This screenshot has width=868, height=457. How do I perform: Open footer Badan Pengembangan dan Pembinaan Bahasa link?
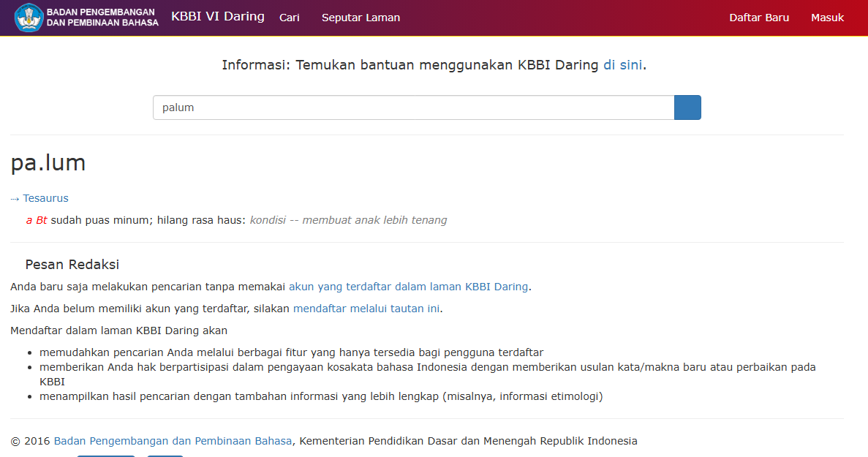click(x=173, y=441)
